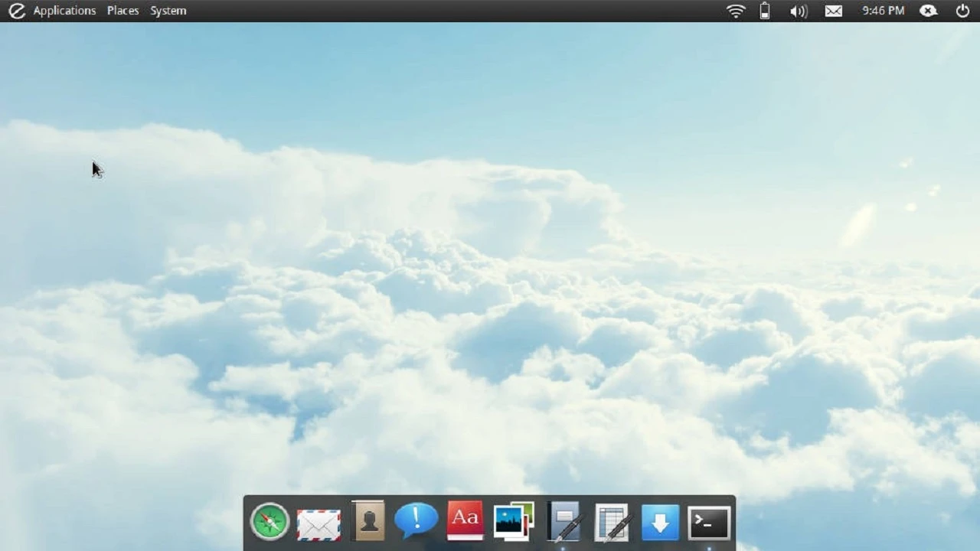Launch the blue chat bubble messenger app
Image resolution: width=980 pixels, height=551 pixels.
[x=416, y=520]
